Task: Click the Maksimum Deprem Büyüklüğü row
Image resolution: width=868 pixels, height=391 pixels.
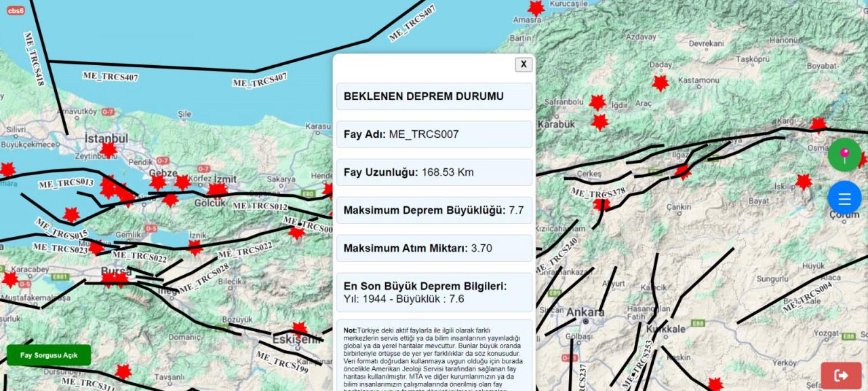Action: click(x=434, y=210)
